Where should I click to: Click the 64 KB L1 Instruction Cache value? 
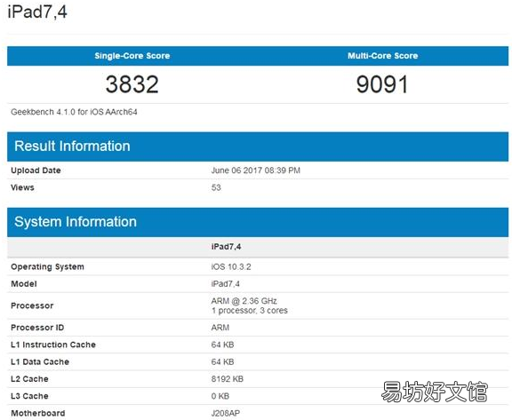pyautogui.click(x=222, y=345)
